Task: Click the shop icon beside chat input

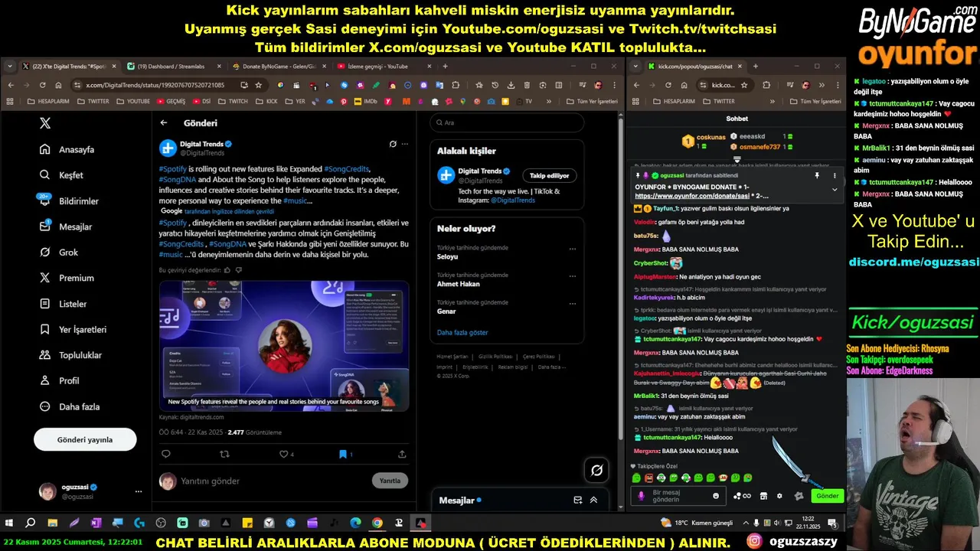Action: pos(763,496)
